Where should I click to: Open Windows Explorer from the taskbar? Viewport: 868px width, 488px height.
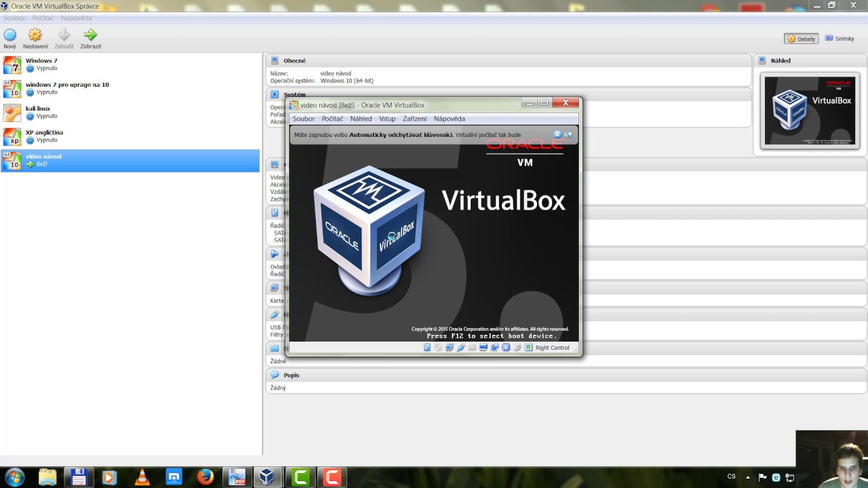(x=47, y=477)
